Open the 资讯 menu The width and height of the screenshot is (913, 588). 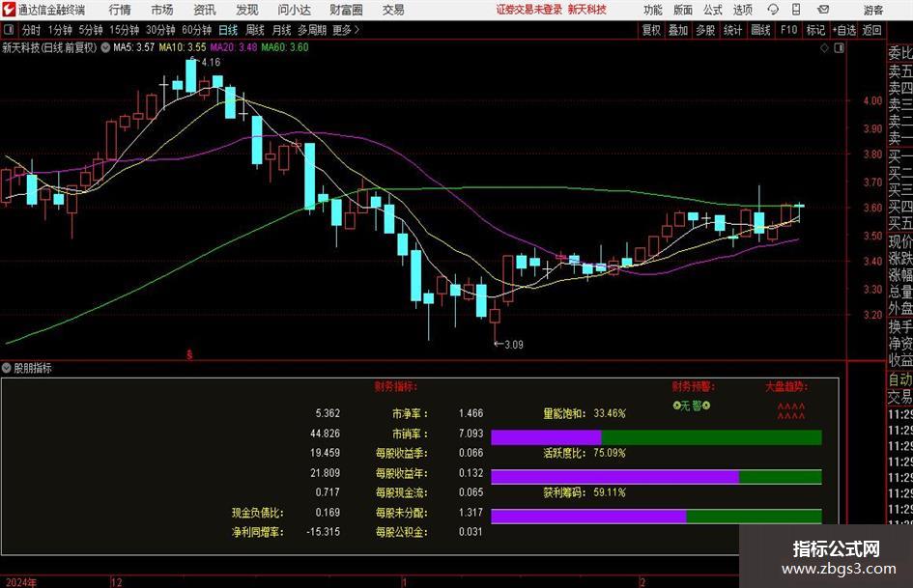coord(205,10)
